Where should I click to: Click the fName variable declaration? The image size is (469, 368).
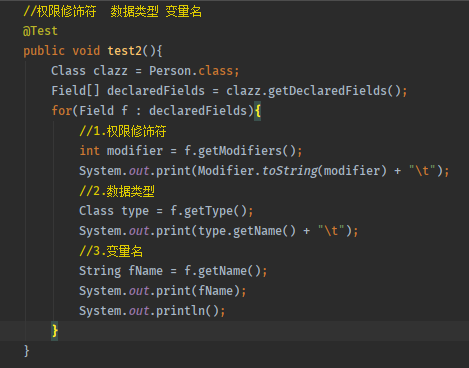(145, 271)
